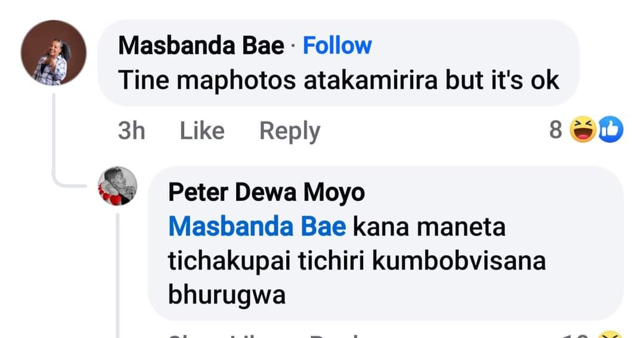
Task: Open Peter Dewa Moyo's name link
Action: 267,193
